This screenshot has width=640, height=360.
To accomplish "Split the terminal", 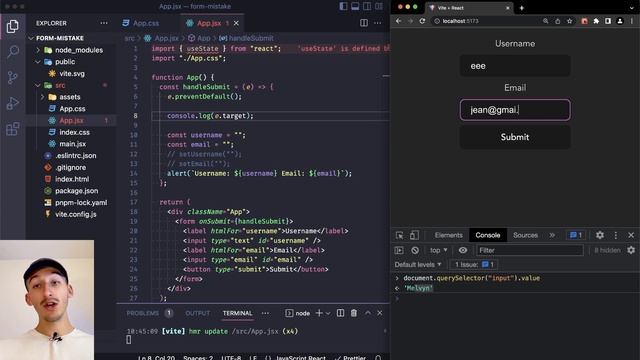I will point(340,313).
